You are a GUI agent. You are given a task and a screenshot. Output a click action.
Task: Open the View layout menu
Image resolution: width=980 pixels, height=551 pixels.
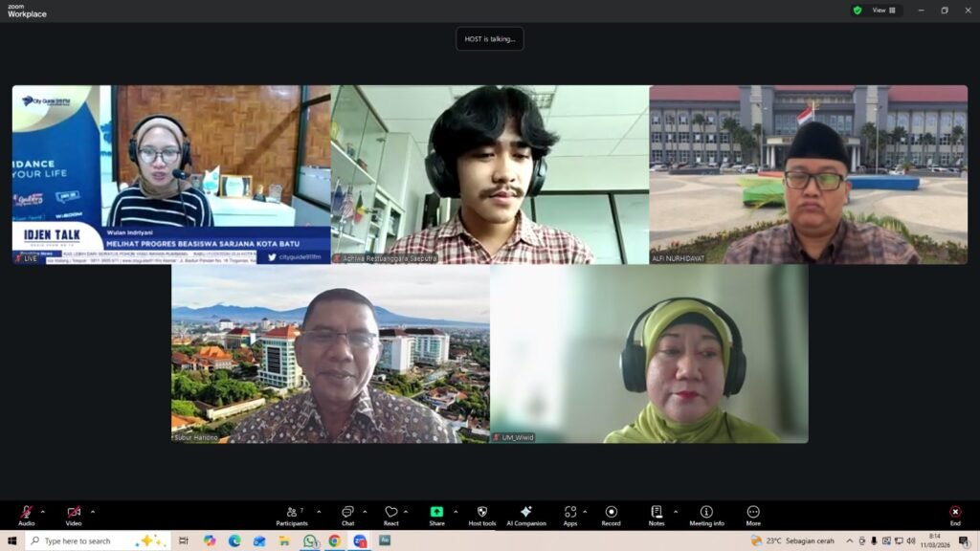(883, 11)
